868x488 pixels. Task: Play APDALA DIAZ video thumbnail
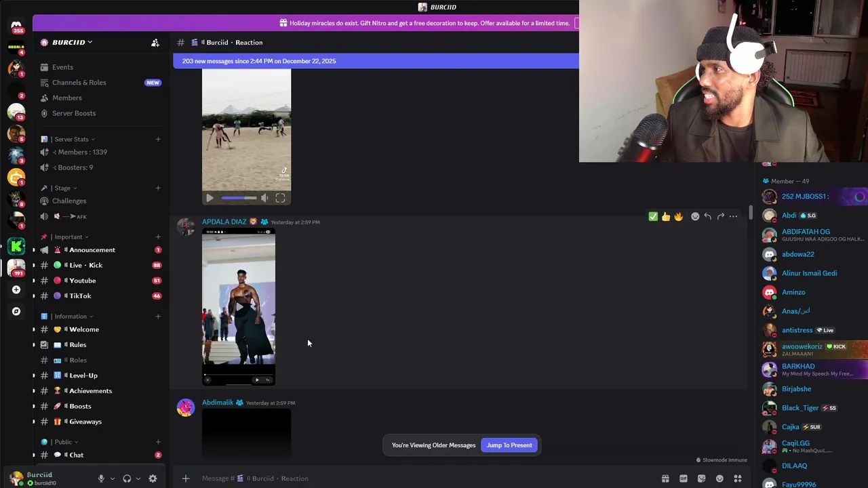[239, 307]
